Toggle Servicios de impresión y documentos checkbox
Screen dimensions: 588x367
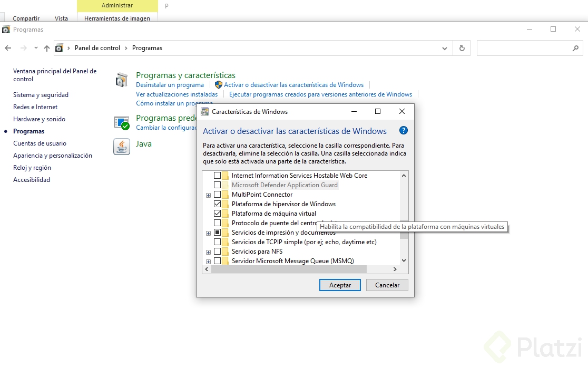coord(217,233)
